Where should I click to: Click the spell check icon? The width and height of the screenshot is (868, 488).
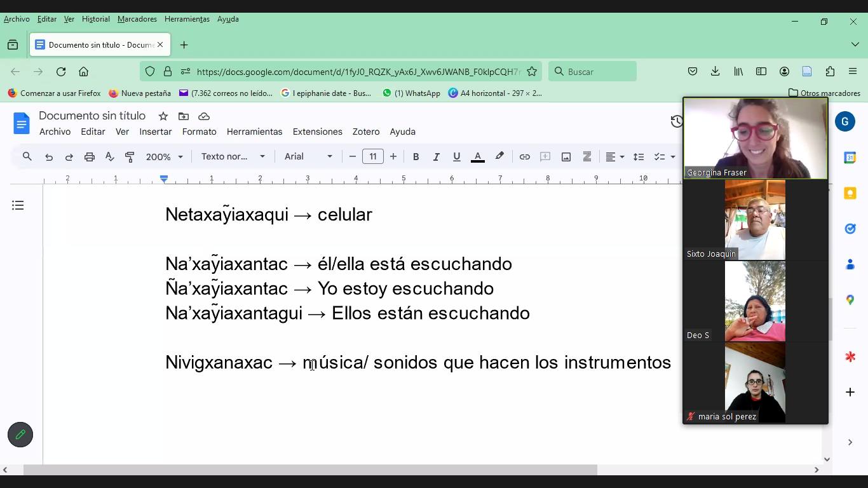tap(110, 157)
